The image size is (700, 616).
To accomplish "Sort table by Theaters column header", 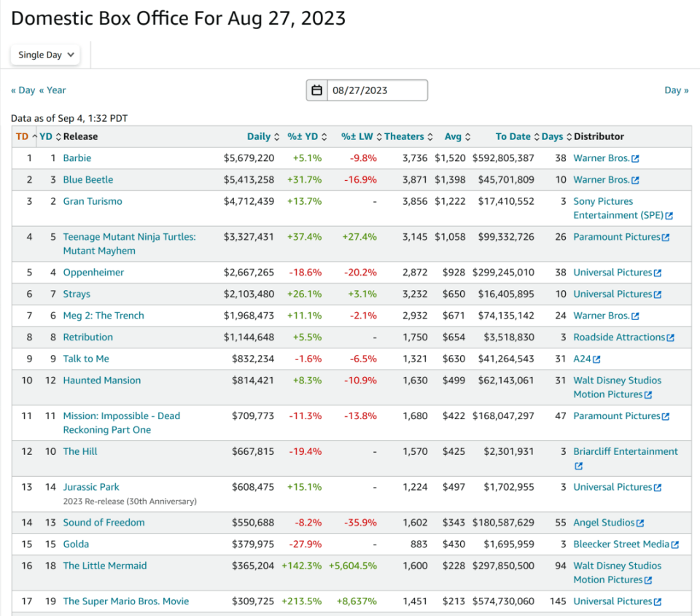I will pos(404,136).
